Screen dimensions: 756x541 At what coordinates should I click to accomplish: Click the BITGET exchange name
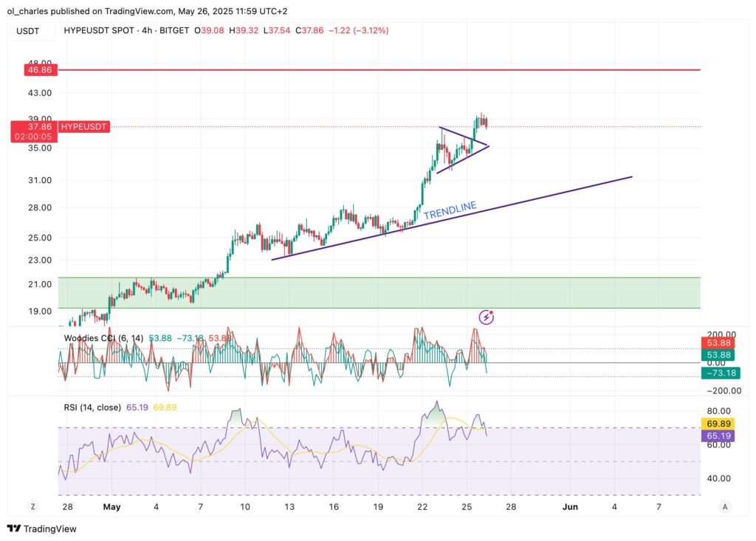pos(174,30)
